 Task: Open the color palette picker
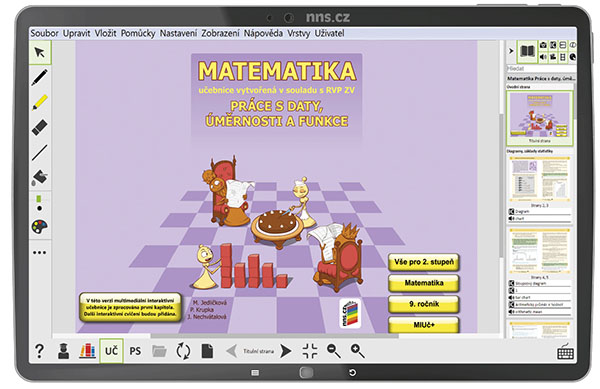click(x=40, y=227)
